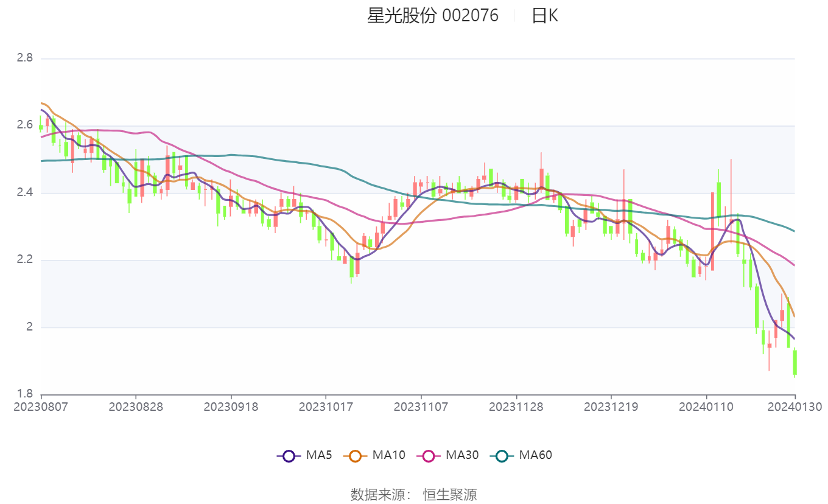Screen dimensions: 828x504
Task: Click the 2.8 price axis label
Action: click(x=24, y=58)
